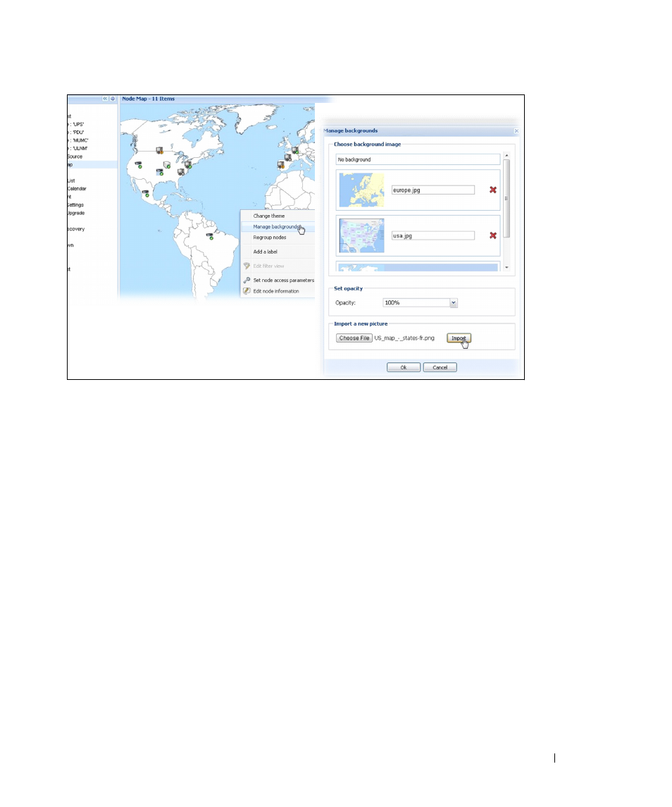Confirm with the Ok button
Image resolution: width=672 pixels, height=807 pixels.
404,367
